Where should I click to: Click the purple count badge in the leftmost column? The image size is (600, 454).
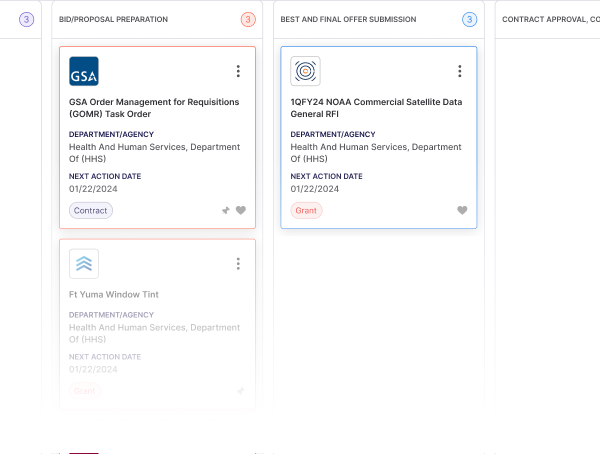[26, 20]
